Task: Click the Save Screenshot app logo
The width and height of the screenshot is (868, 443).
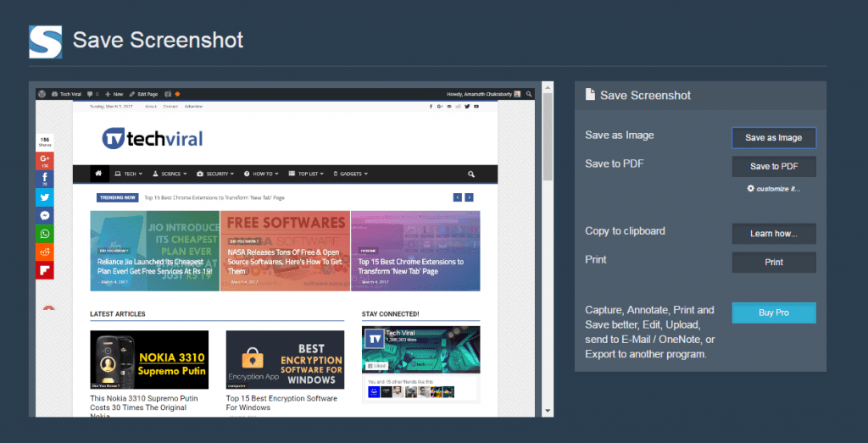Action: pos(46,42)
